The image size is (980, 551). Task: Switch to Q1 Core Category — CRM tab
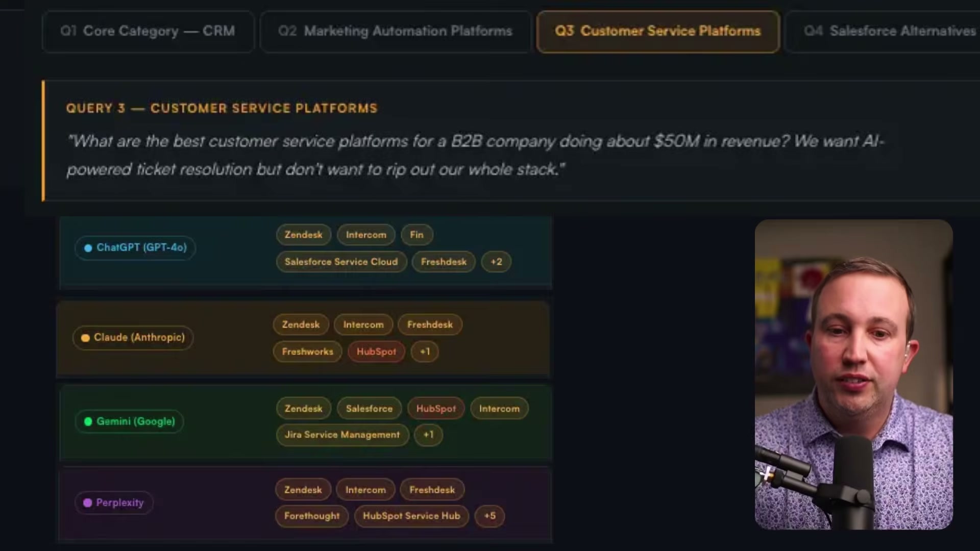[x=148, y=31]
